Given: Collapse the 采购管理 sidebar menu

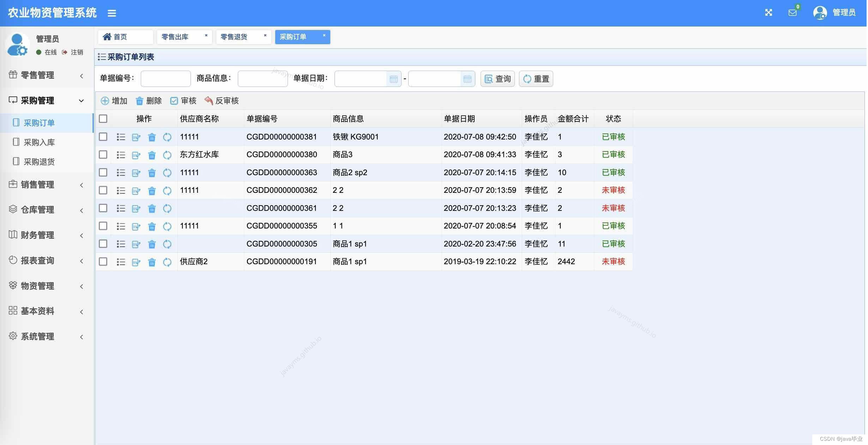Looking at the screenshot, I should coord(47,101).
